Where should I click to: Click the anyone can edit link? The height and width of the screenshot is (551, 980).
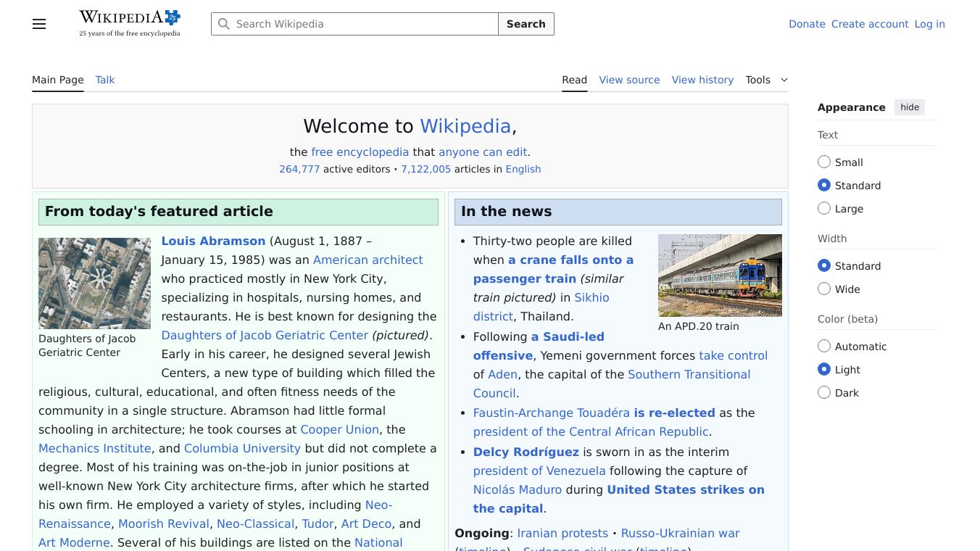(483, 152)
